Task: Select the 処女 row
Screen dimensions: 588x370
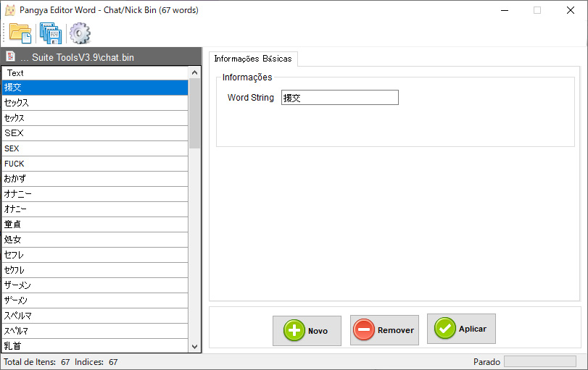Action: click(95, 239)
